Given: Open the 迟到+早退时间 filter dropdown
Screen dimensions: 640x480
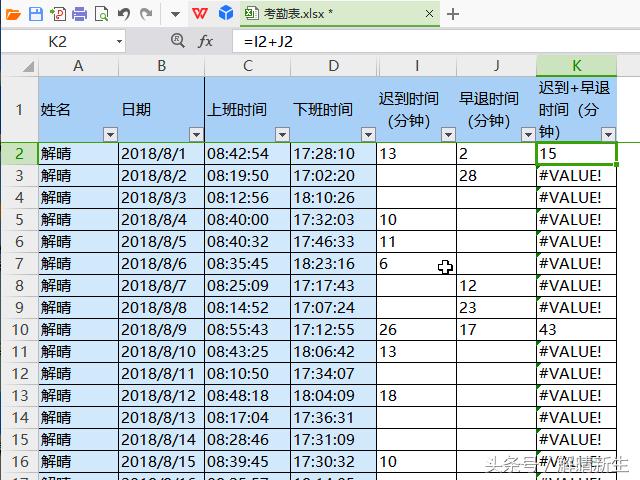Looking at the screenshot, I should coord(608,134).
